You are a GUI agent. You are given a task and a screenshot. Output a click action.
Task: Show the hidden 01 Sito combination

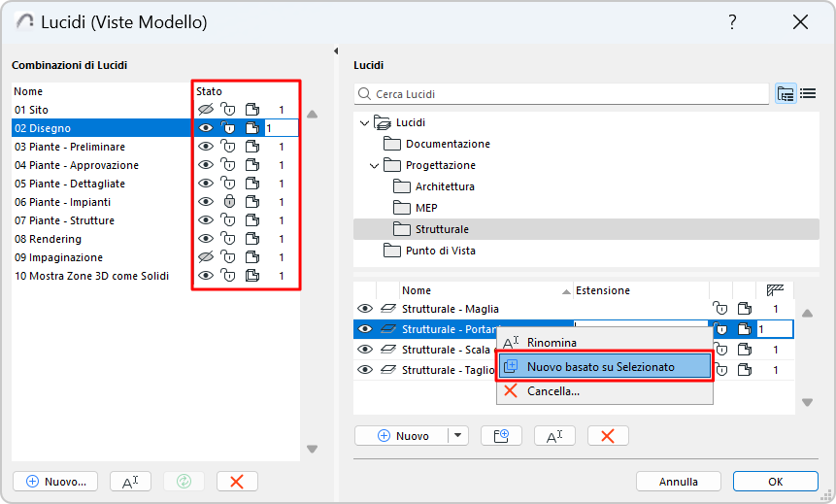point(206,110)
